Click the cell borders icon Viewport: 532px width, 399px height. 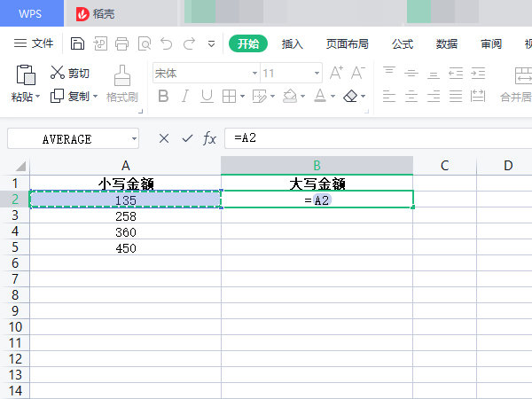pos(229,97)
